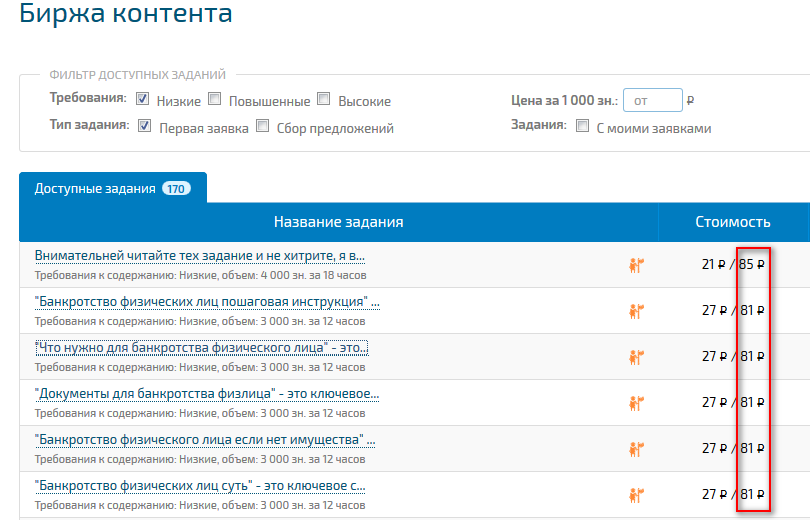
Task: Uncheck the 'Низкие' requirements checkbox
Action: click(x=143, y=99)
